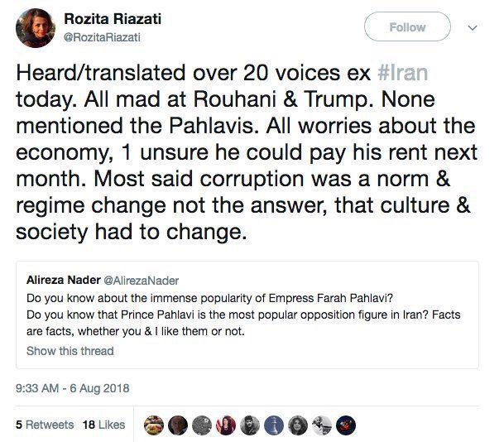Click the dark-haired woman liker avatar
Viewport: 504px width, 442px height.
point(297,425)
